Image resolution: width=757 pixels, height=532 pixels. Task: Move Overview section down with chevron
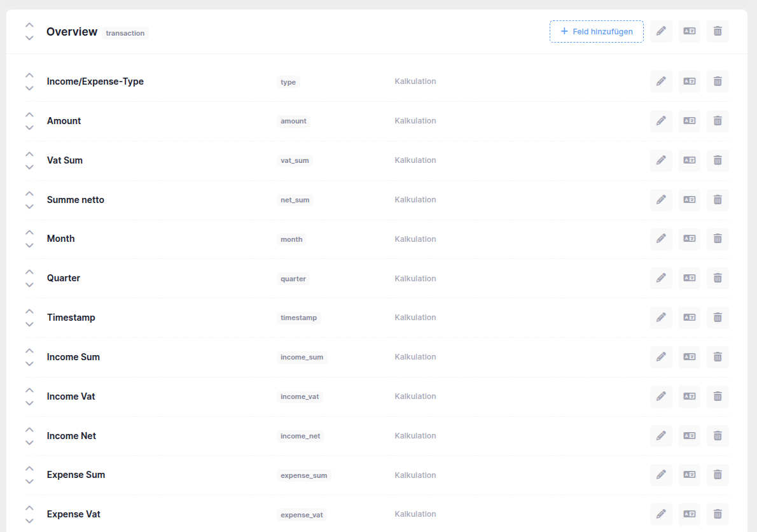click(29, 38)
